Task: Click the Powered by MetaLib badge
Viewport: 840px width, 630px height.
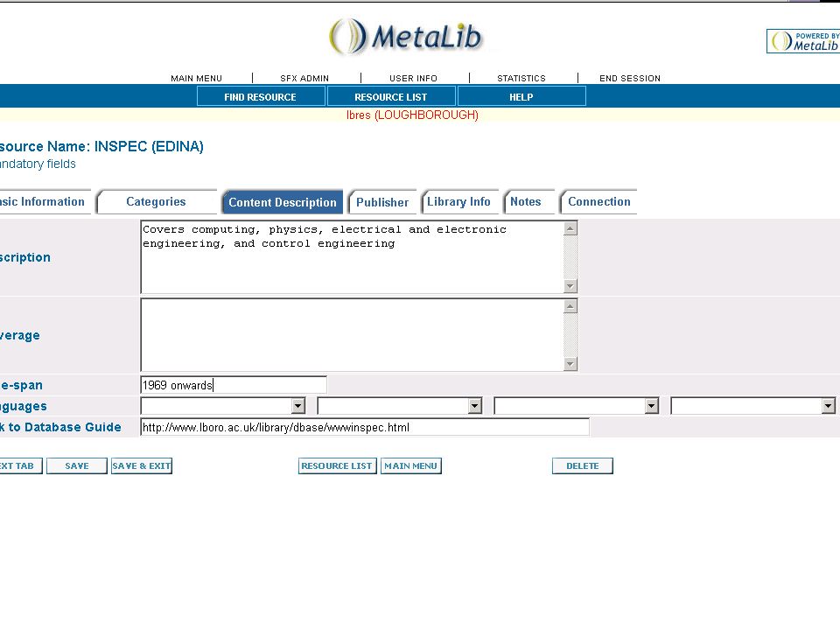Action: click(803, 41)
